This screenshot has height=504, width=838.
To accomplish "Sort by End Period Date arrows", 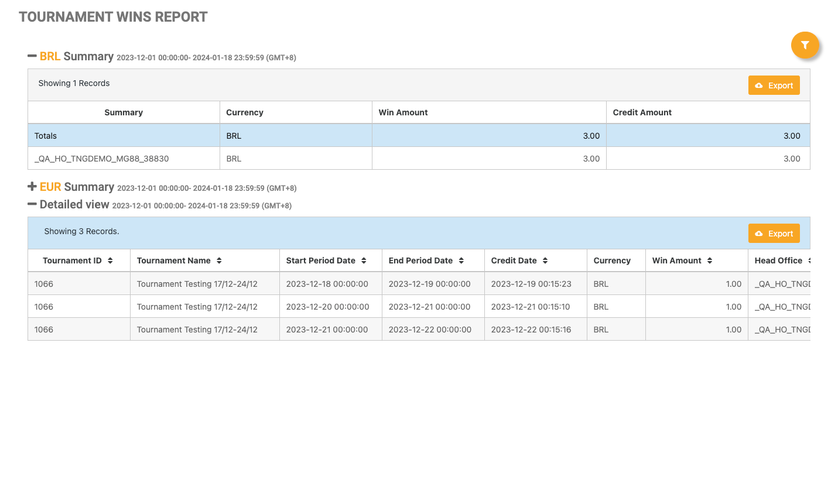I will pos(461,260).
